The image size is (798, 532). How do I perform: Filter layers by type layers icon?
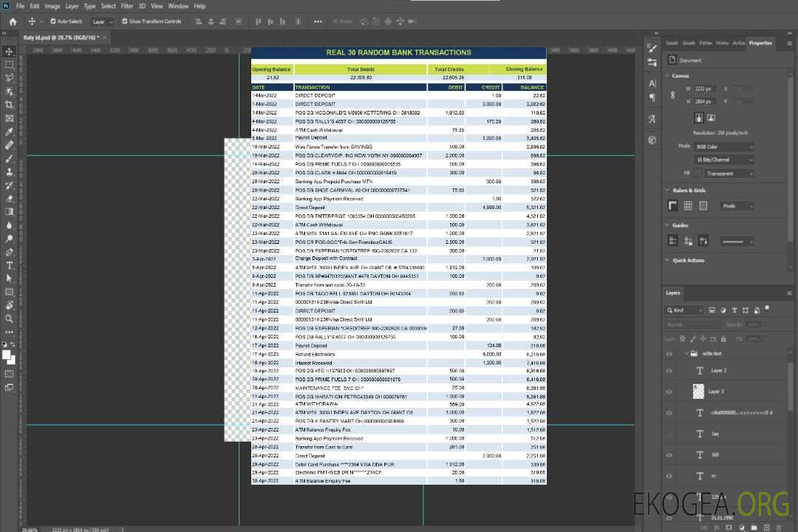click(x=734, y=310)
